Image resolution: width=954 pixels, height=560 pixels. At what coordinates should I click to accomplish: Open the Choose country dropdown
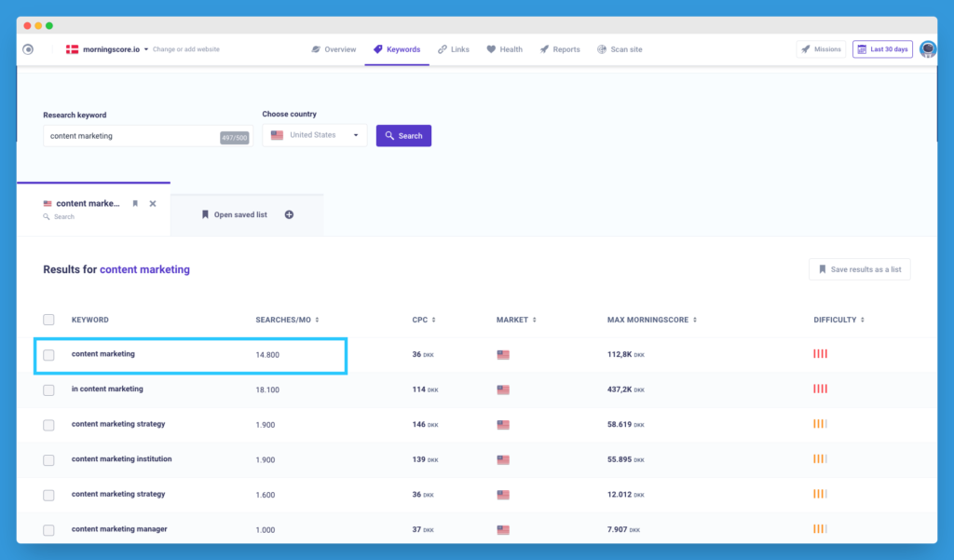(x=315, y=135)
